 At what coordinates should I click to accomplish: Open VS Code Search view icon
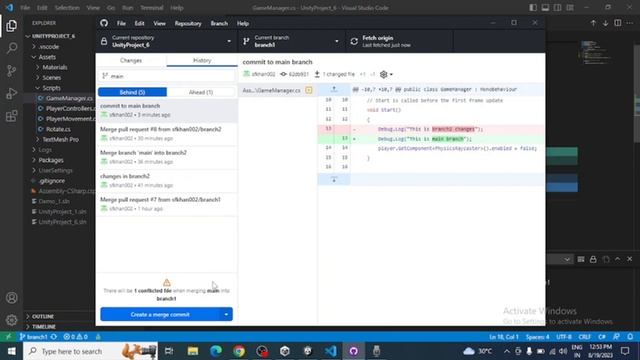11,48
